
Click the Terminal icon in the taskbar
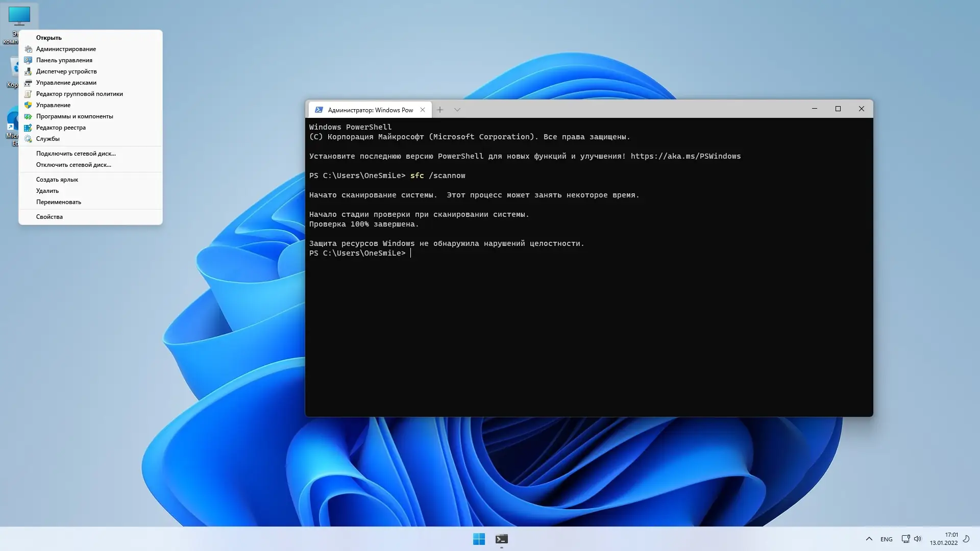tap(501, 539)
